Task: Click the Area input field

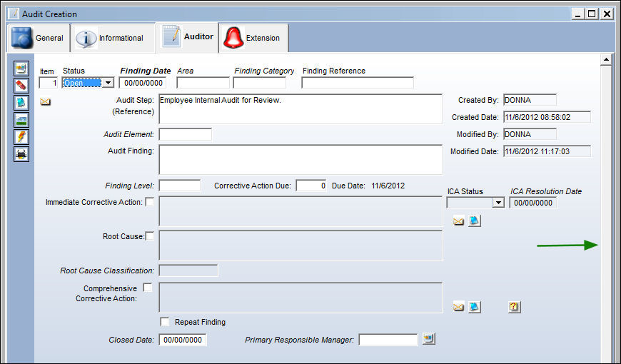Action: (203, 83)
